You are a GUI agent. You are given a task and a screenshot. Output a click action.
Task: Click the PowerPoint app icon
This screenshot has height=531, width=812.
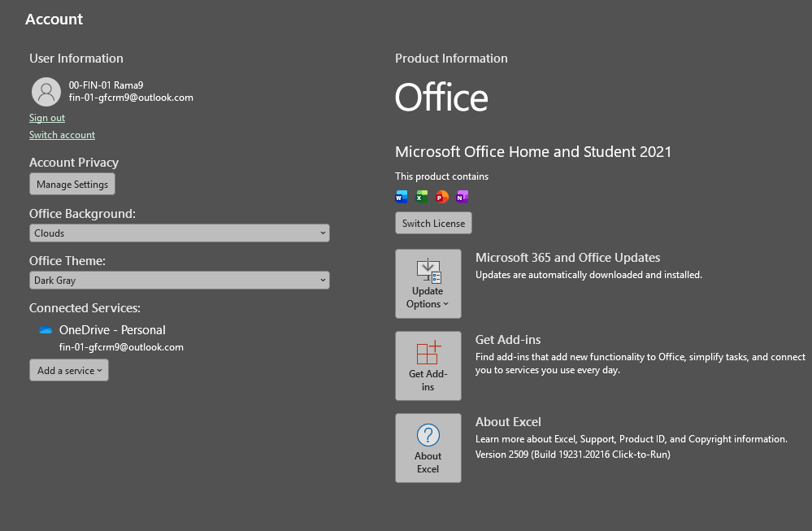(x=442, y=197)
